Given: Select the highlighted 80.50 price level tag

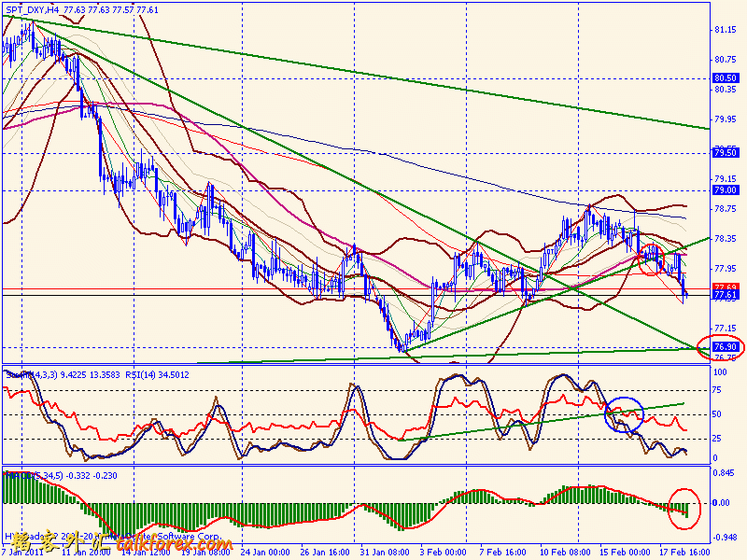Looking at the screenshot, I should pyautogui.click(x=726, y=77).
